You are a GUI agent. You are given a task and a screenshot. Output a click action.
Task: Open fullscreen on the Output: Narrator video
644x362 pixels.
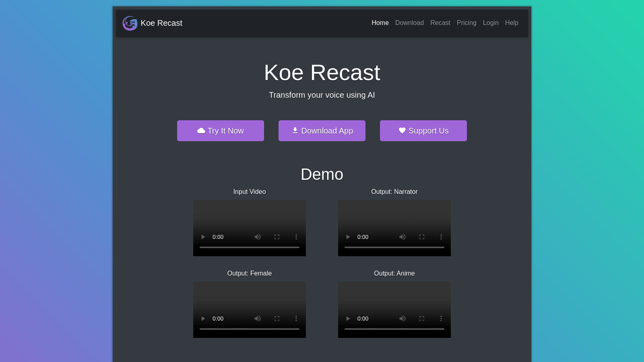coord(421,237)
